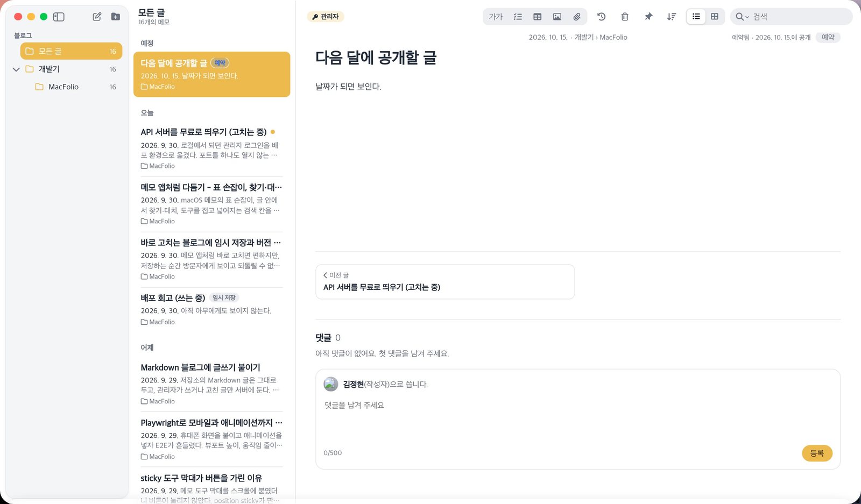Click the 관리자 admin badge
This screenshot has width=861, height=504.
pyautogui.click(x=326, y=17)
